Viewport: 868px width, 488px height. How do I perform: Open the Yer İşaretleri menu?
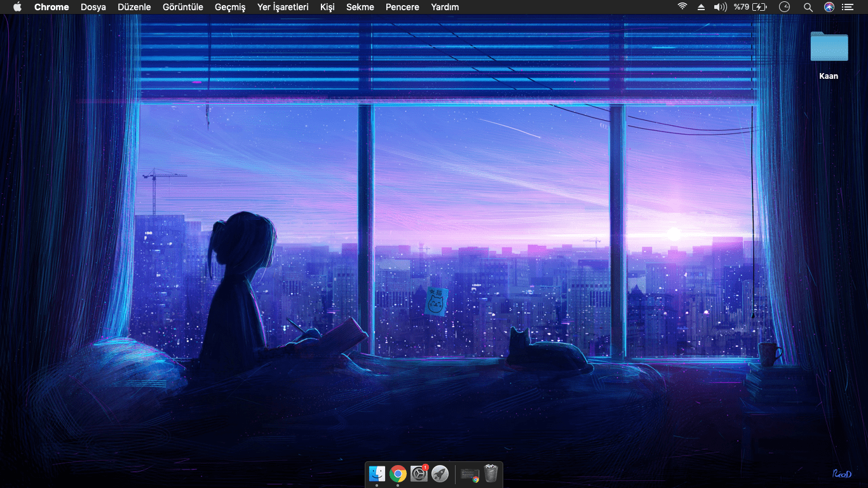click(283, 7)
